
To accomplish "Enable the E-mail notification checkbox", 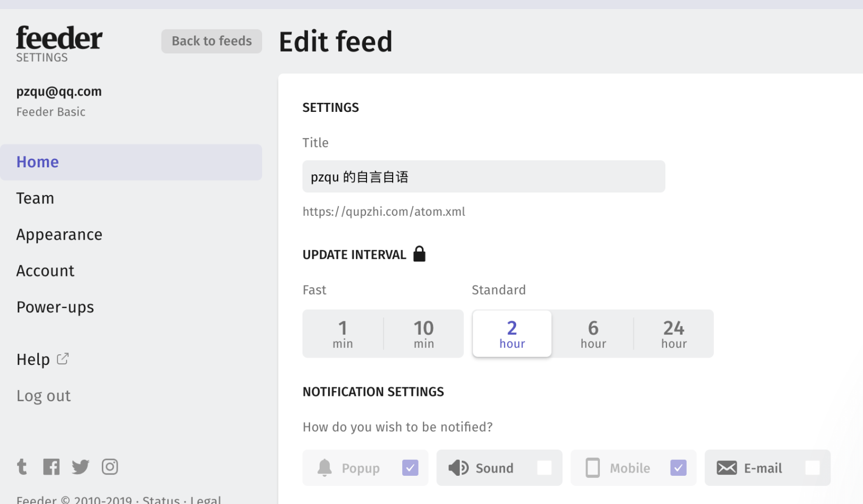I will 812,468.
